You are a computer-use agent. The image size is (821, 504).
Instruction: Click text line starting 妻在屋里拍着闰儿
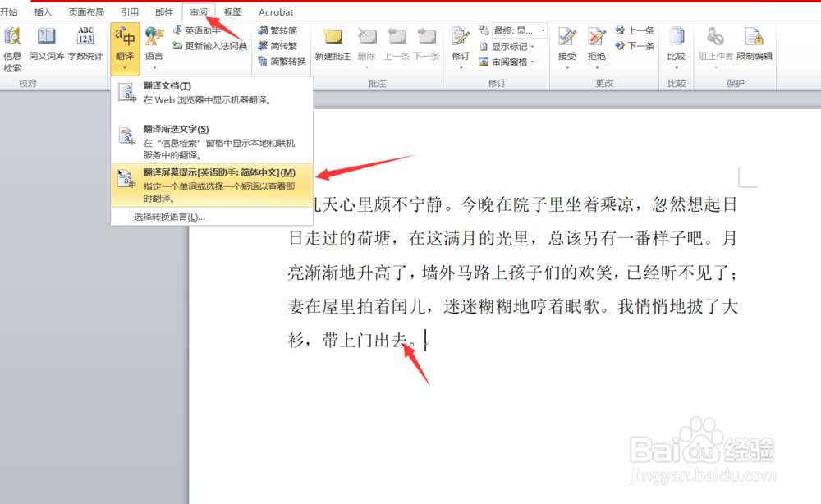(512, 306)
